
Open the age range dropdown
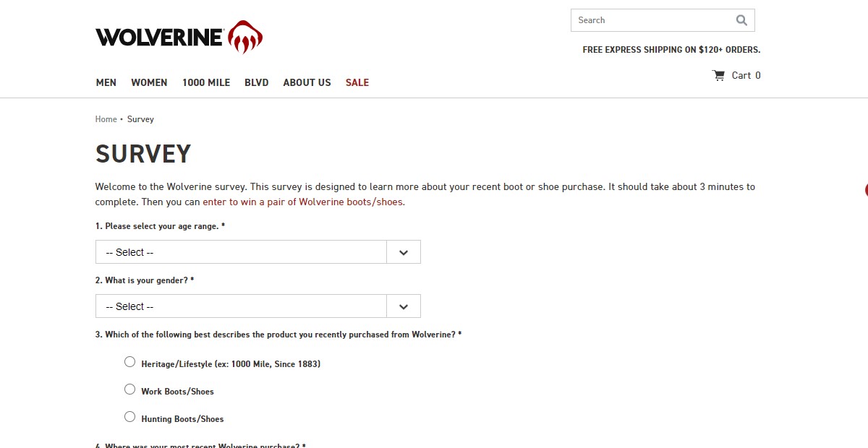click(x=258, y=252)
